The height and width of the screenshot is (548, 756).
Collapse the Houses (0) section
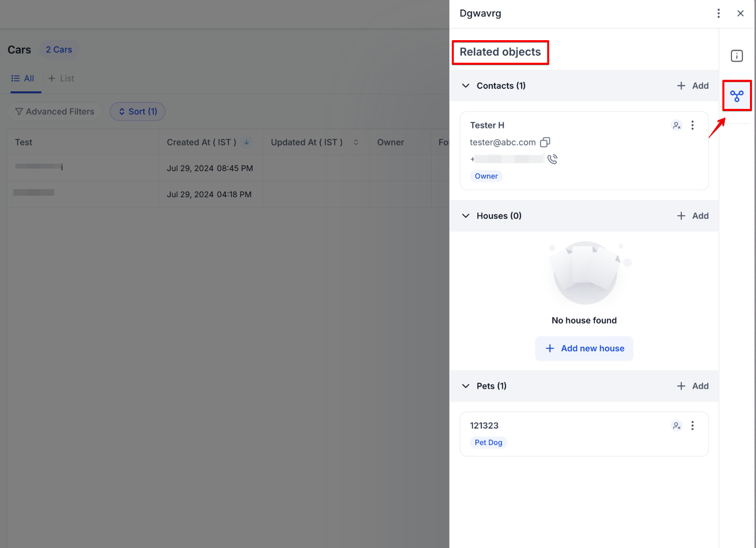coord(466,216)
